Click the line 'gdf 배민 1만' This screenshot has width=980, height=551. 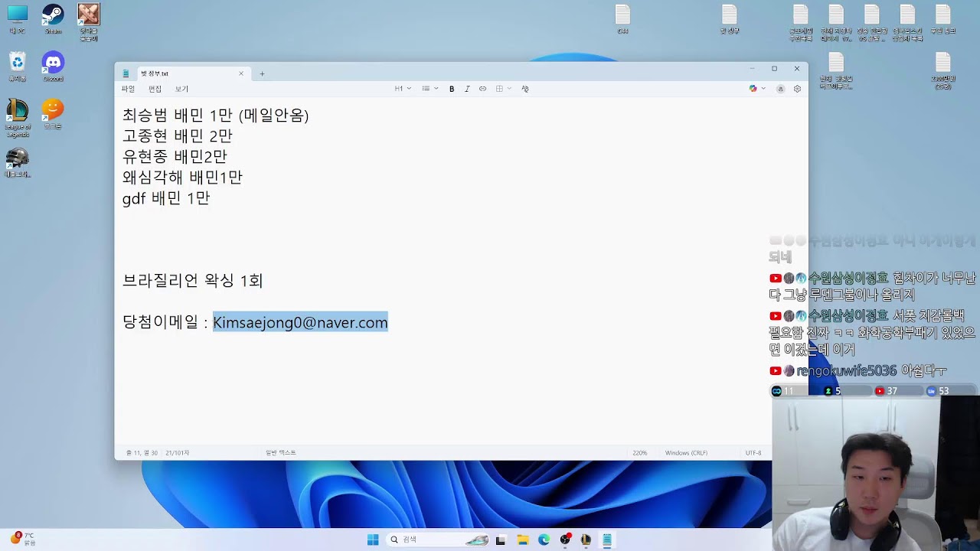coord(166,198)
